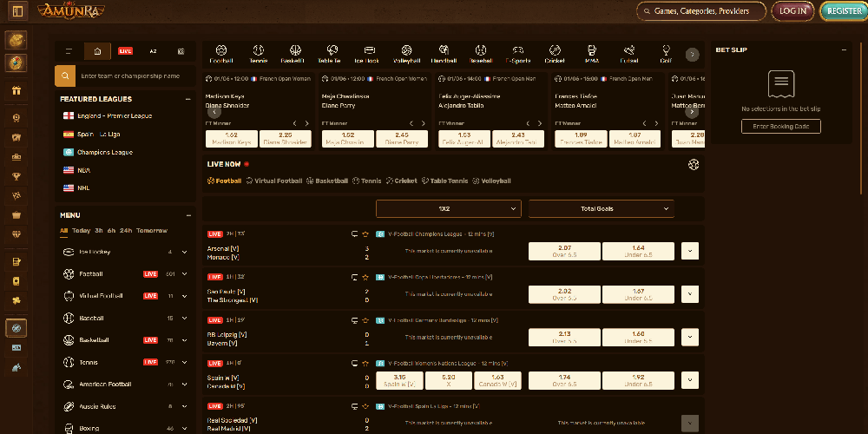
Task: Open the Total Goals market dropdown
Action: [602, 208]
